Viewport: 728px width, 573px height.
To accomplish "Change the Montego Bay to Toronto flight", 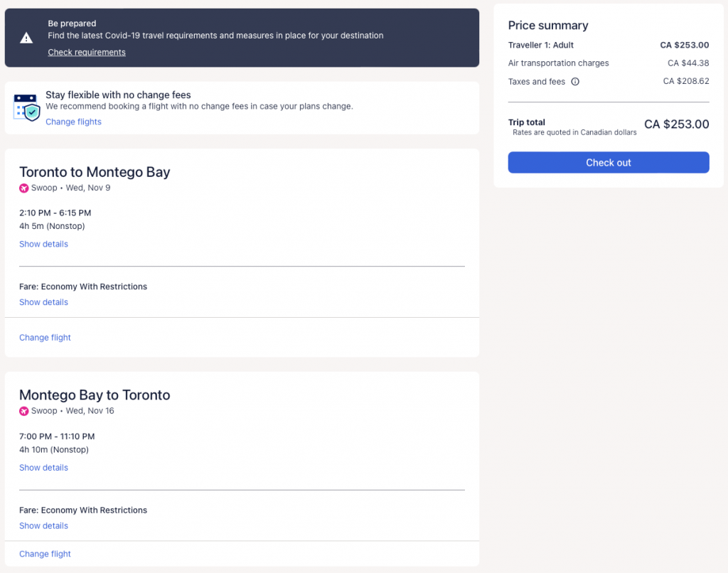I will click(x=45, y=555).
